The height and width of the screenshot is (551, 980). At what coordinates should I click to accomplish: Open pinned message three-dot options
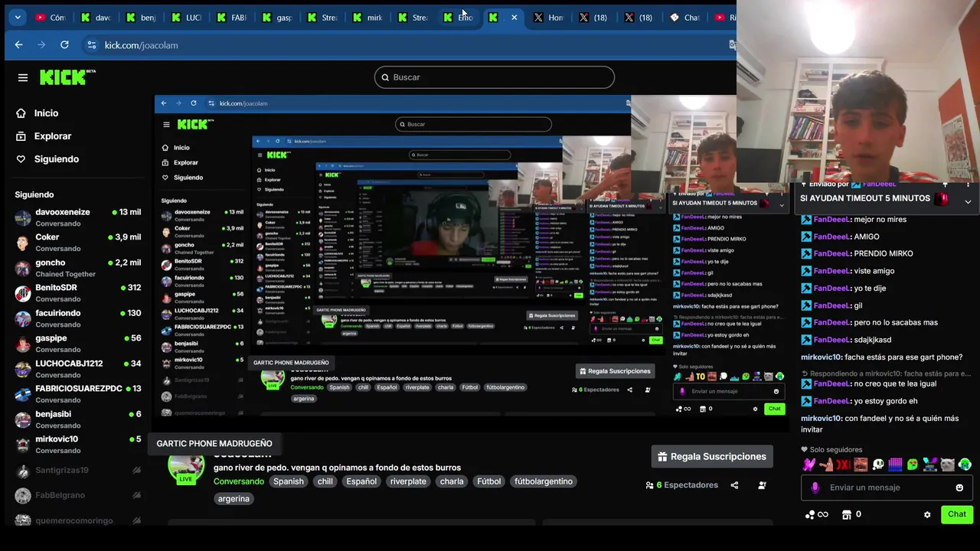[968, 184]
